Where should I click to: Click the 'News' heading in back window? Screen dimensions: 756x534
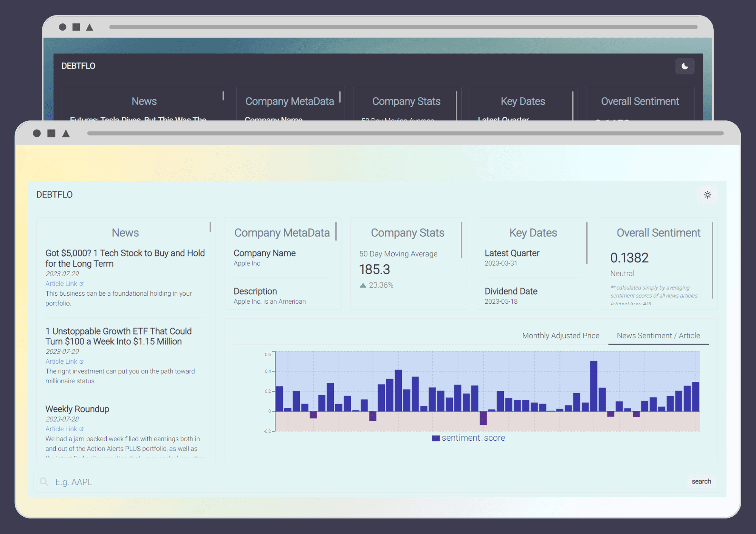144,101
